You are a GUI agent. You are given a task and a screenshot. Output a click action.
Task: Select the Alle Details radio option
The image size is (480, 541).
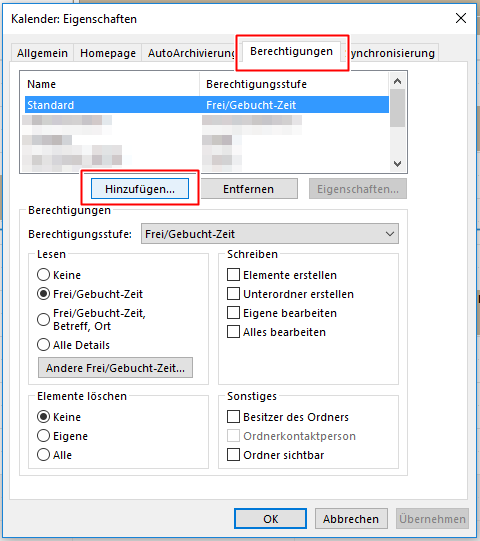pos(73,345)
